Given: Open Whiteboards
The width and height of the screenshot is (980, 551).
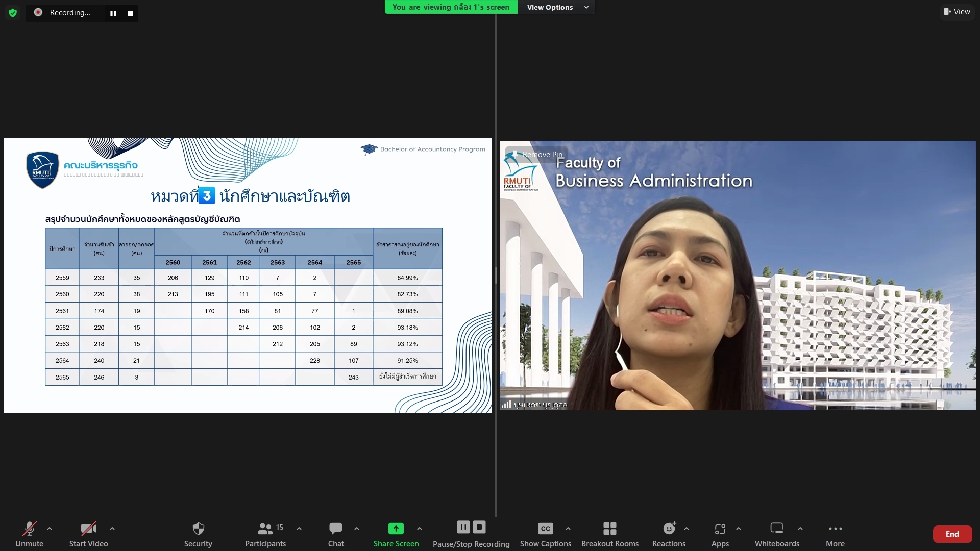Looking at the screenshot, I should tap(777, 534).
